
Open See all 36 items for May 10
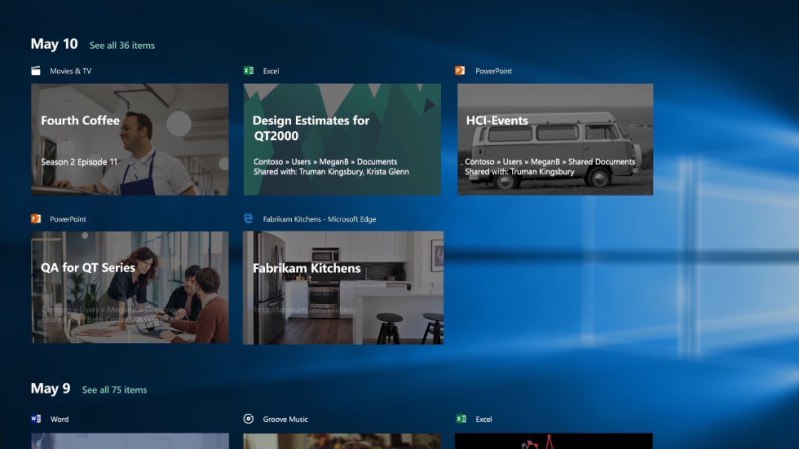pos(122,45)
